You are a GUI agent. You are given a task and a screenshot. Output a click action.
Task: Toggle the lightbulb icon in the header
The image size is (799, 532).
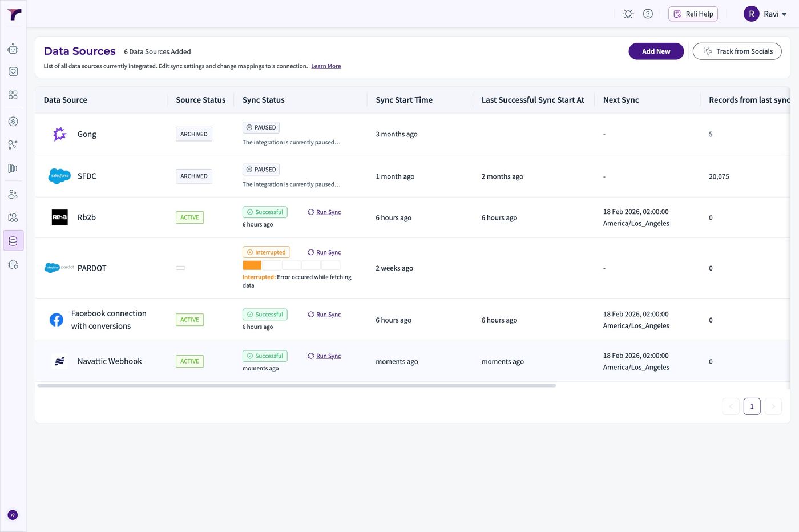tap(628, 14)
